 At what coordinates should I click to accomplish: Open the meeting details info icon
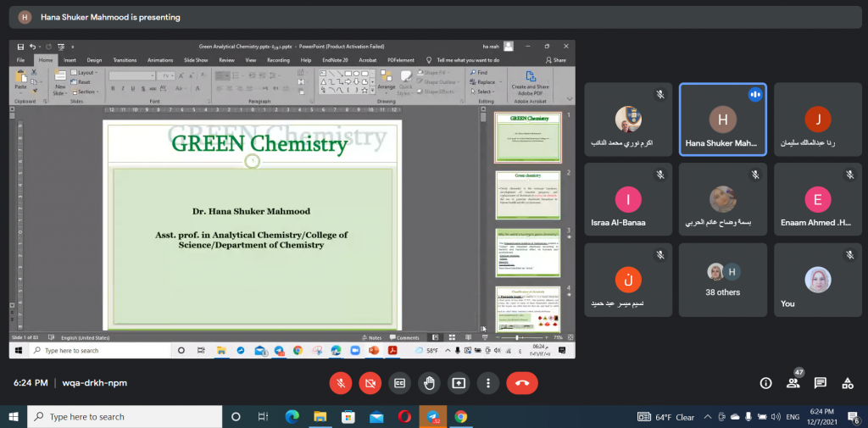(765, 383)
